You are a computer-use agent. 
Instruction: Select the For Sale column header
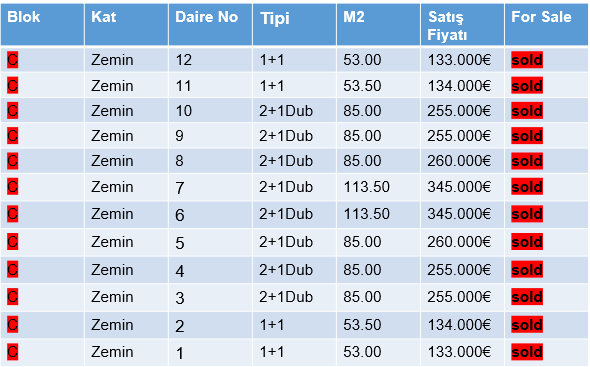(x=546, y=24)
